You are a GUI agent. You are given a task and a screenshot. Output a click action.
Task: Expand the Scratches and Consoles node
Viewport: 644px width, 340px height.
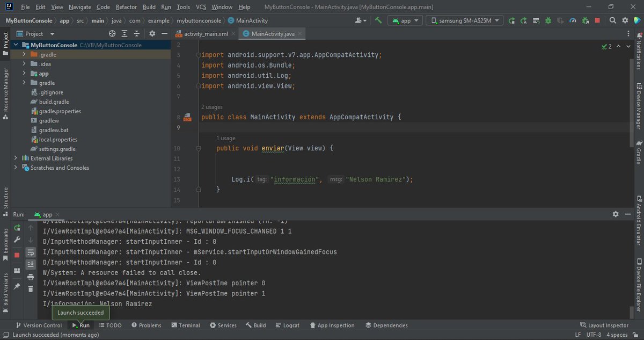pyautogui.click(x=16, y=168)
